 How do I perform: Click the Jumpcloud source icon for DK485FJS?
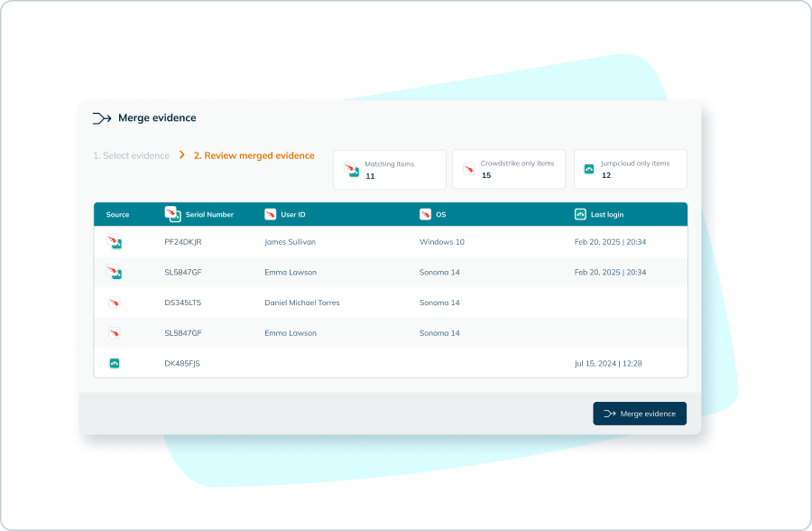(x=115, y=364)
